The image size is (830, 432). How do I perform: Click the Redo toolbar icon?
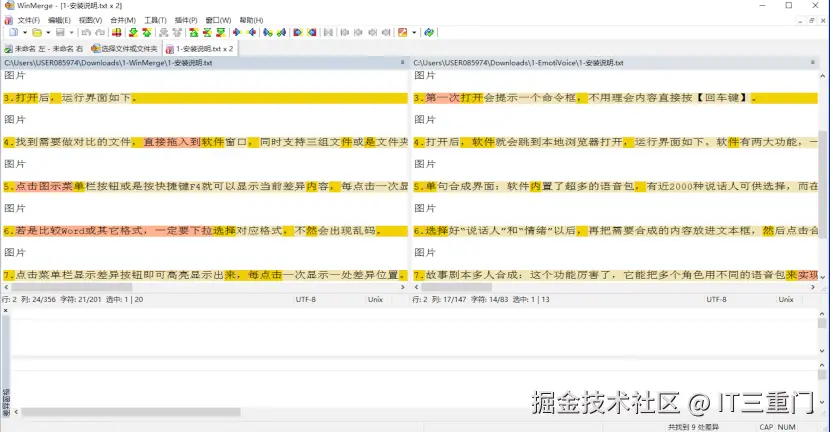pyautogui.click(x=100, y=32)
